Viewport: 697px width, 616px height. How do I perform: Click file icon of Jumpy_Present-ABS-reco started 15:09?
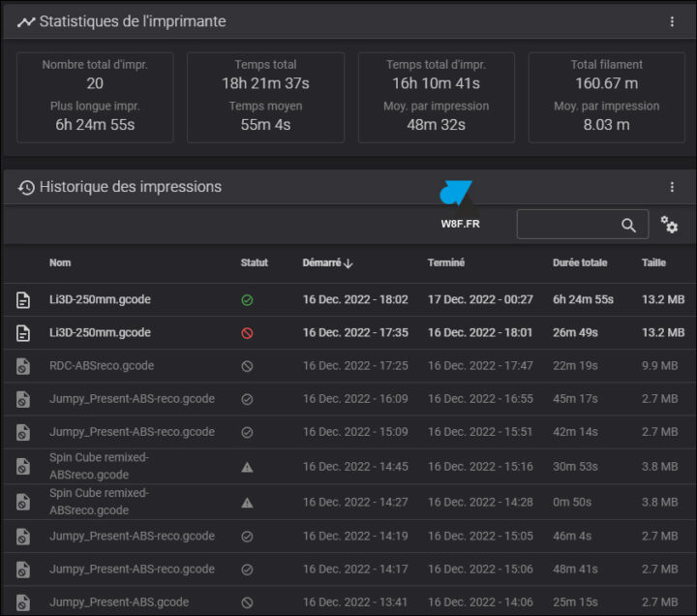23,432
